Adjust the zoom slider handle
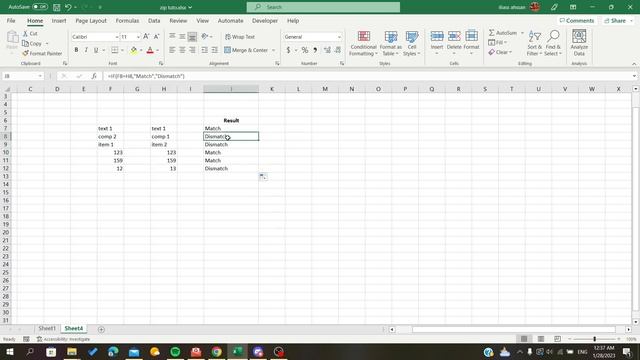Screen dimensions: 640x360 click(594, 339)
